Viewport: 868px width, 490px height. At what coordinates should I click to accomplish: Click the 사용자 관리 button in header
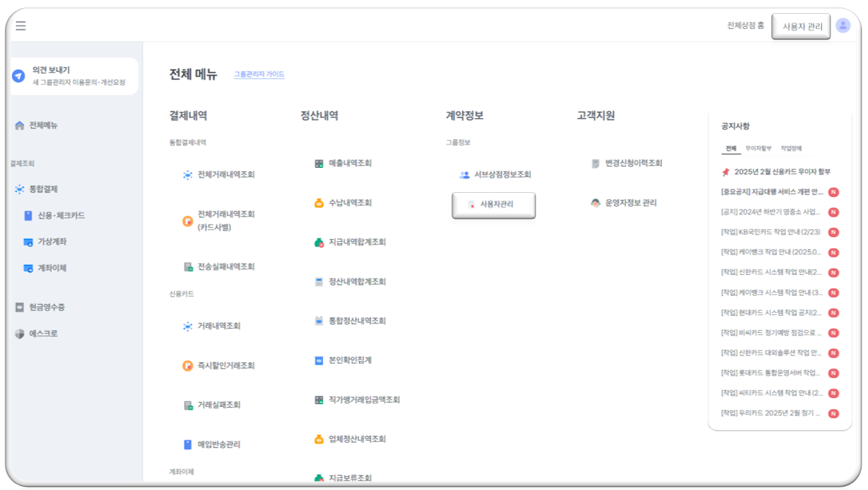click(x=801, y=27)
